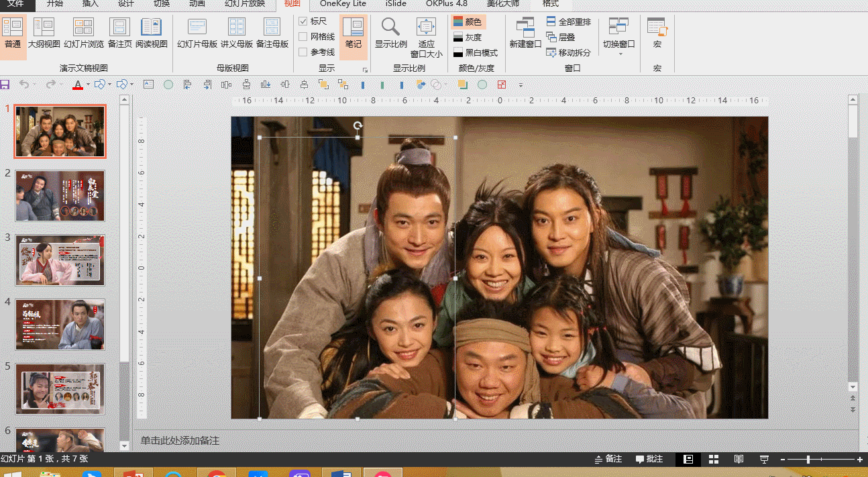Select slide 1 thumbnail
This screenshot has height=477, width=868.
coord(60,131)
